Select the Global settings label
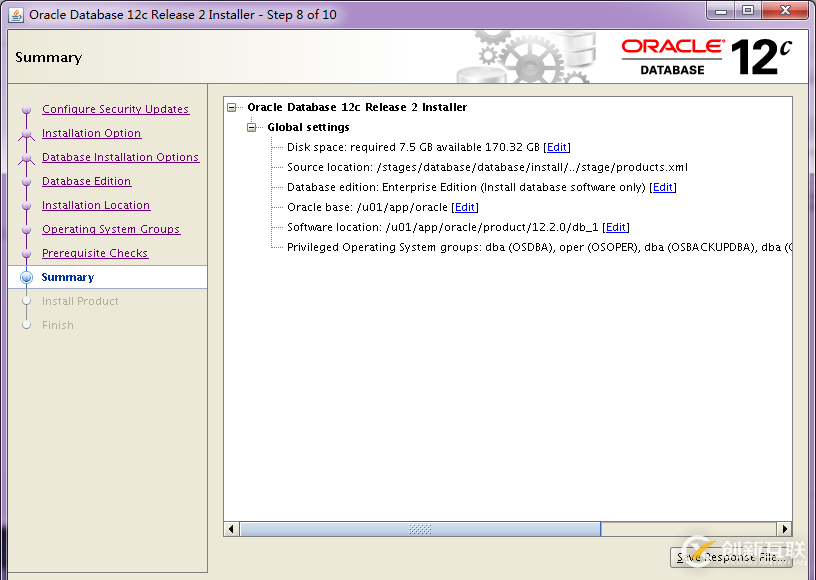Viewport: 816px width, 580px height. pyautogui.click(x=308, y=127)
